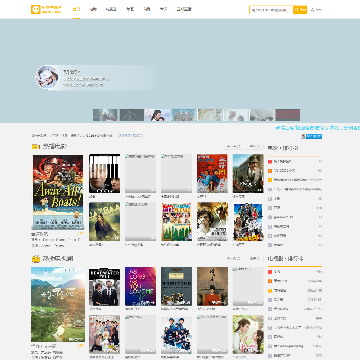Open the As Long As You Love Me poster

pyautogui.click(x=140, y=287)
